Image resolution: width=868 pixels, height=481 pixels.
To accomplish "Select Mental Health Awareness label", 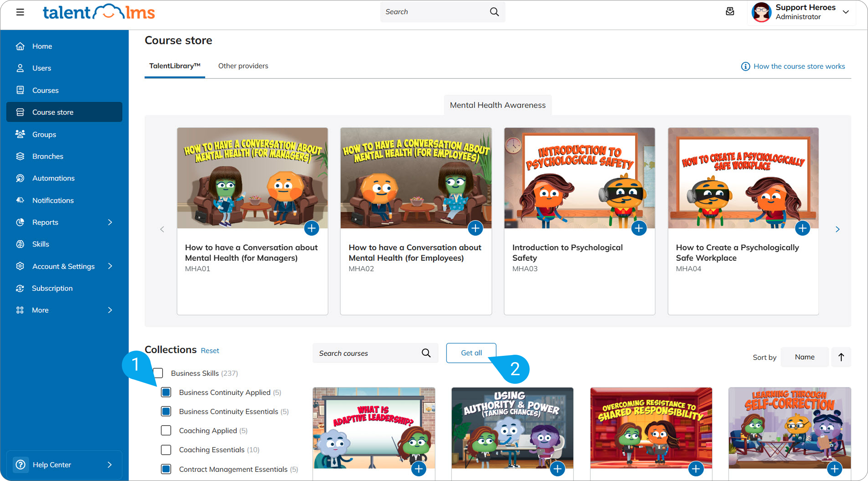I will [x=498, y=105].
